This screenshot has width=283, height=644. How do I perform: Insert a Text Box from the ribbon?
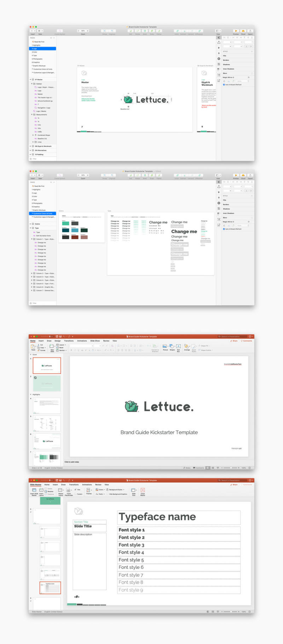(178, 346)
